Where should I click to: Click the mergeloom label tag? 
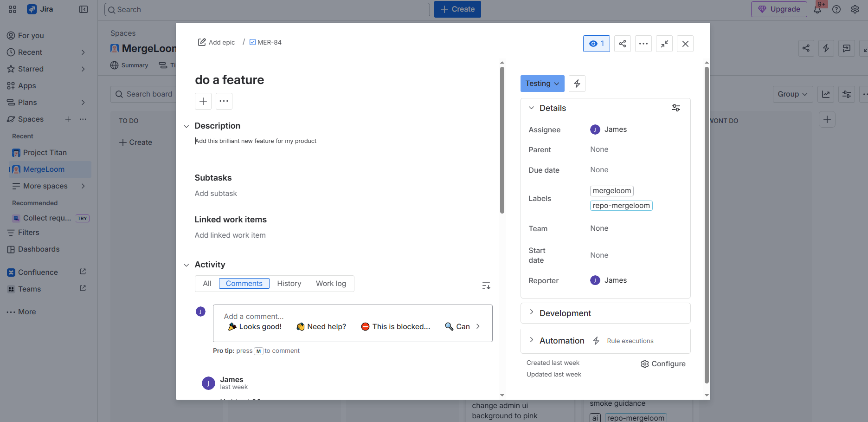(612, 191)
